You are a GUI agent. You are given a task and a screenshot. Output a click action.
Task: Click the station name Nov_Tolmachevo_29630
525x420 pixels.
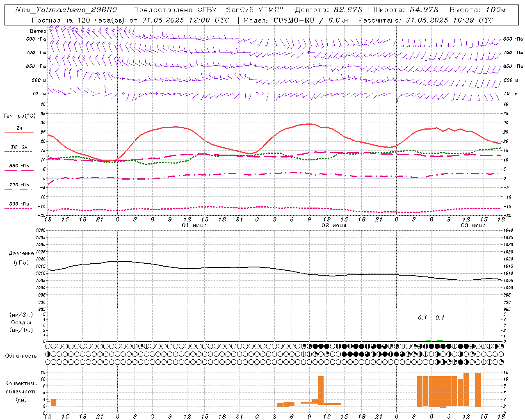click(x=66, y=10)
